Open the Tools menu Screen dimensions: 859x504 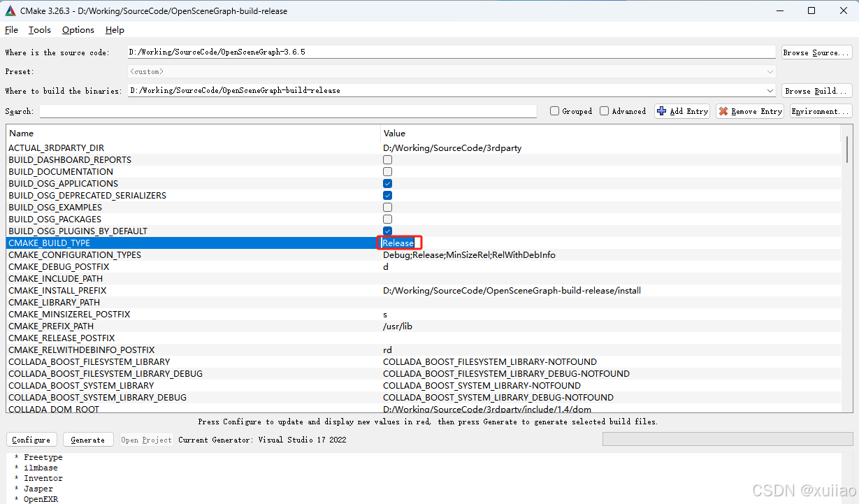39,29
